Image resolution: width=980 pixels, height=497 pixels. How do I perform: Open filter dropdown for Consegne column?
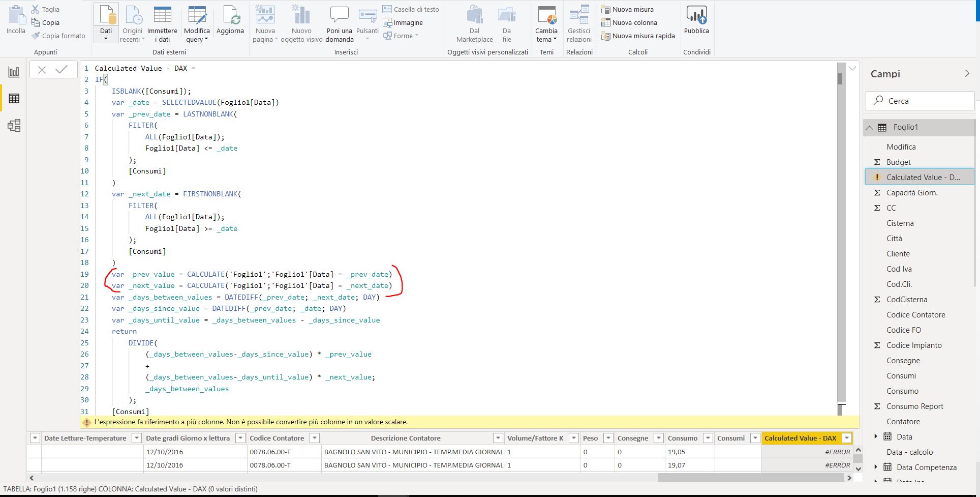pos(659,438)
